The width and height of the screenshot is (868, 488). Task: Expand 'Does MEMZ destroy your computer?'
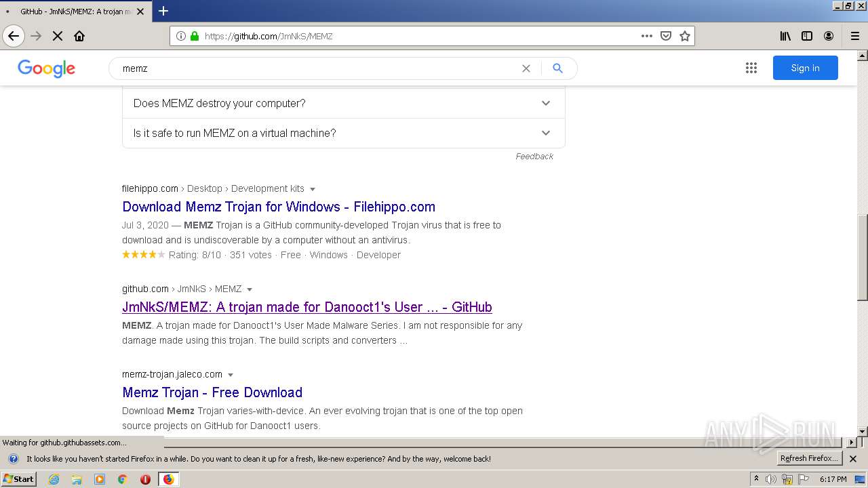point(343,103)
